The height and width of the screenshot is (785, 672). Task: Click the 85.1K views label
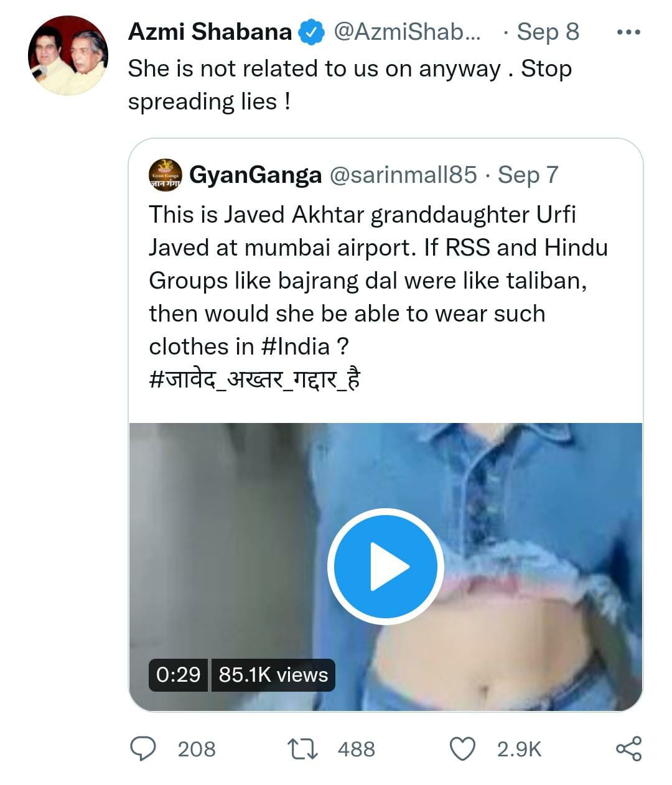click(x=273, y=675)
